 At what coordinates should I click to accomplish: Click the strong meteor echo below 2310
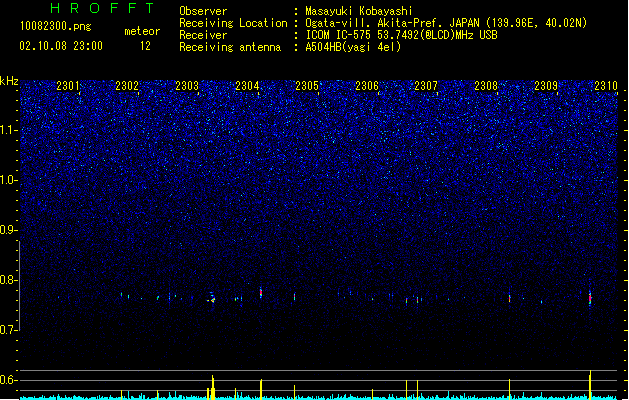click(590, 298)
